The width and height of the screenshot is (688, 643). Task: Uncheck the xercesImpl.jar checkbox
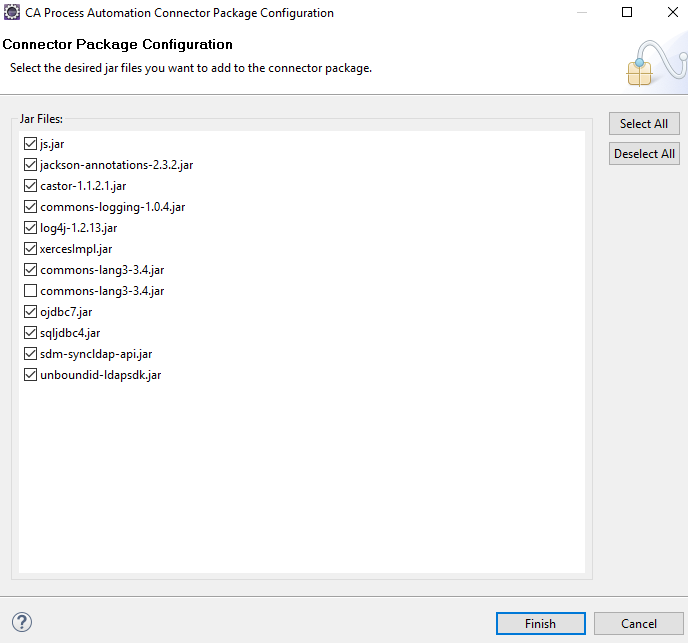click(30, 249)
